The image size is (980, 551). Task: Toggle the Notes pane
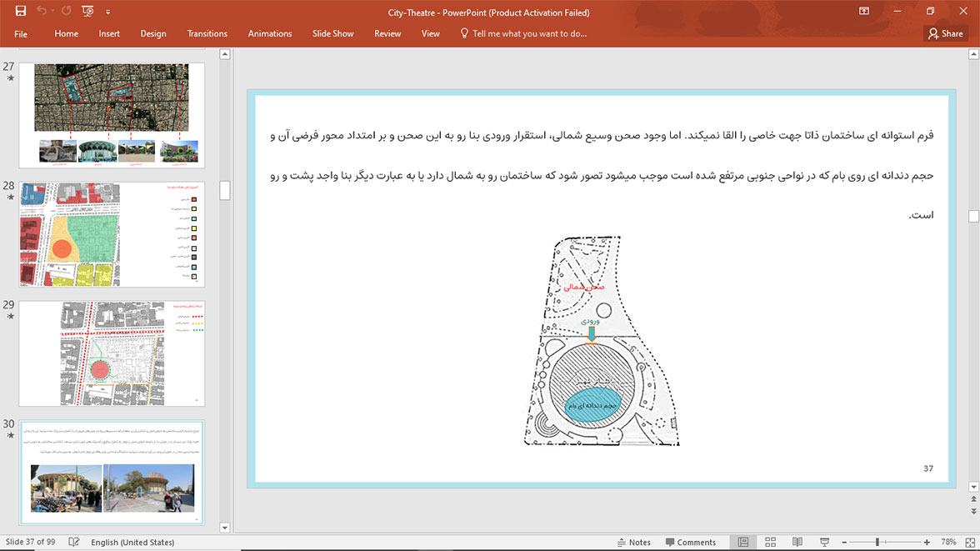coord(633,542)
